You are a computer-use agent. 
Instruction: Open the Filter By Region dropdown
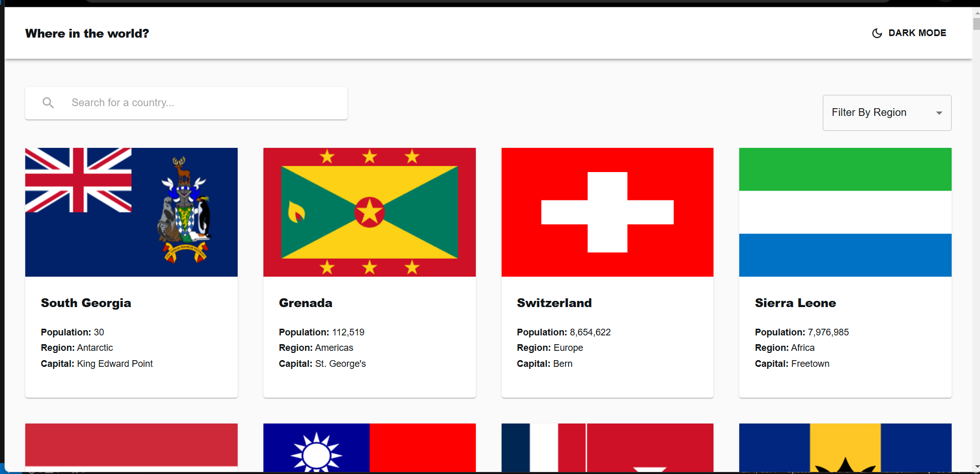(x=877, y=113)
